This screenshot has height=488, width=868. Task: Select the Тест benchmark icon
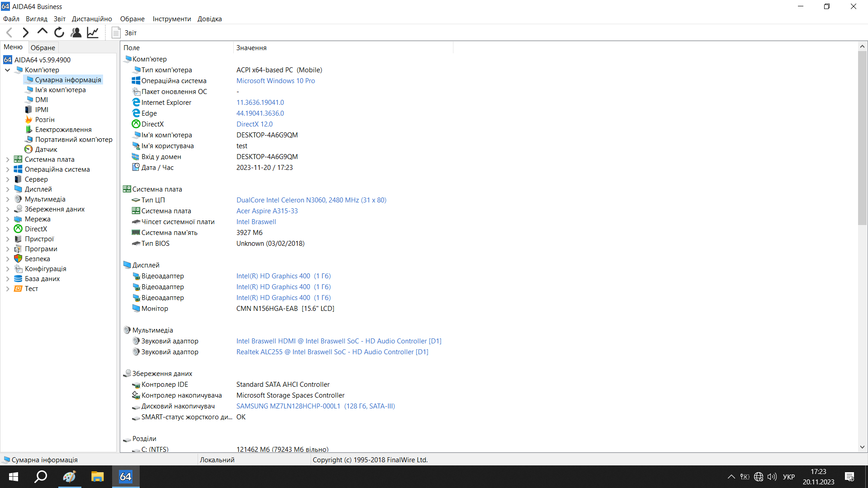coord(18,289)
